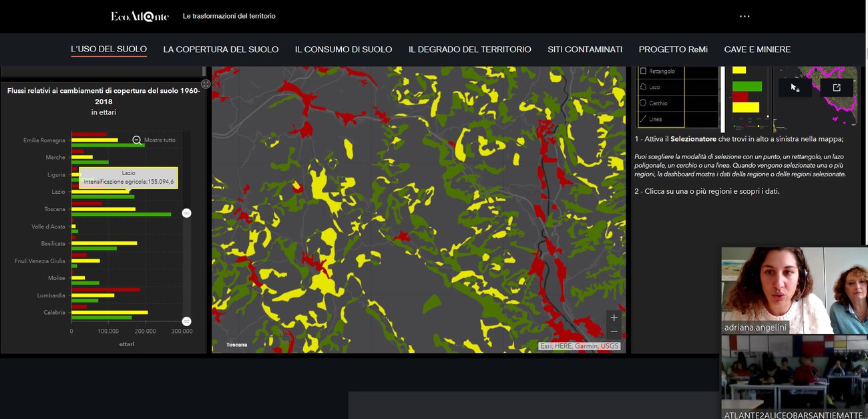Click the EcoAtlante logo
This screenshot has height=419, width=868.
[140, 16]
